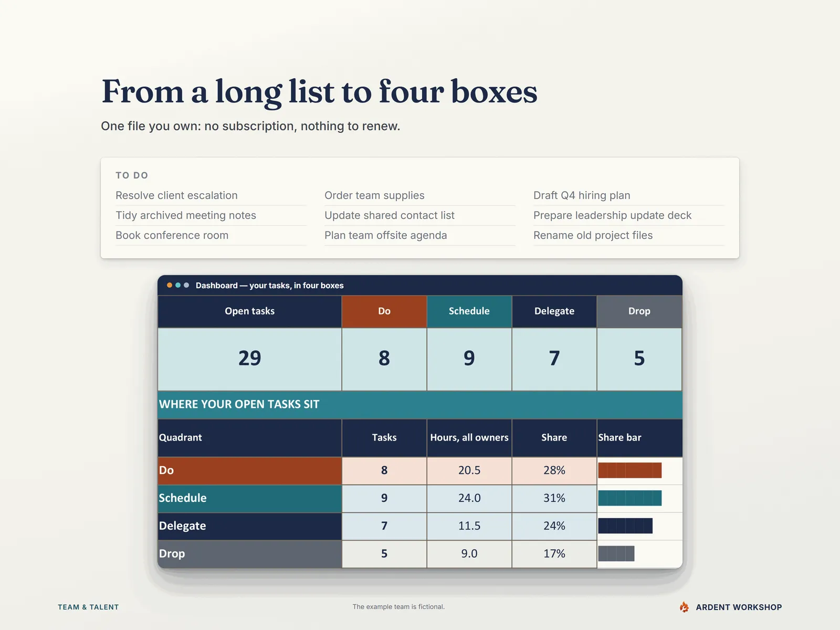Click the 'Delegate' summary header cell
The height and width of the screenshot is (630, 840).
(x=554, y=311)
